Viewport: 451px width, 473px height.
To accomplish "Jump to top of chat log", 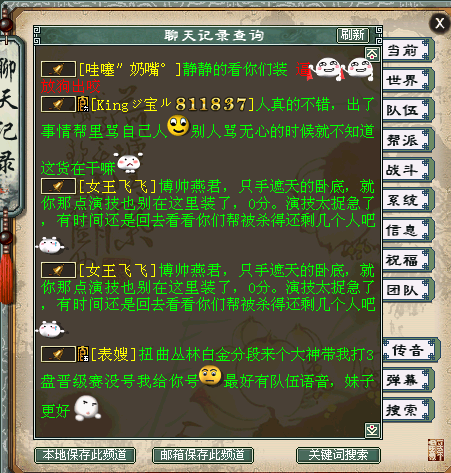I will pos(372,54).
